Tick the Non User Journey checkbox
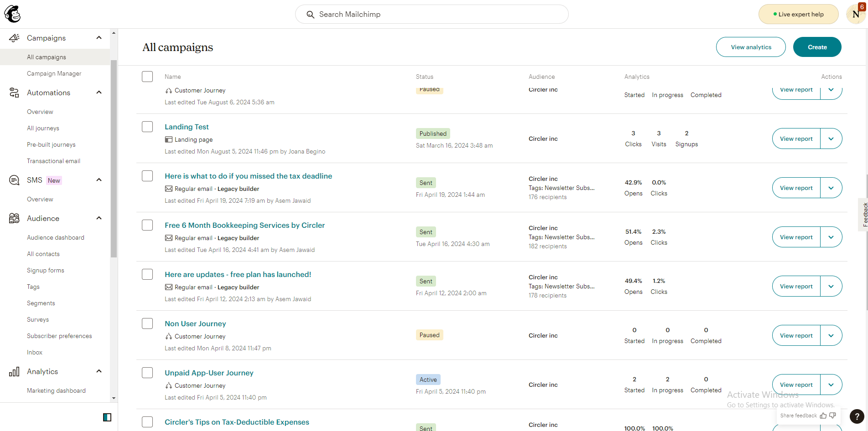This screenshot has height=431, width=868. click(147, 323)
